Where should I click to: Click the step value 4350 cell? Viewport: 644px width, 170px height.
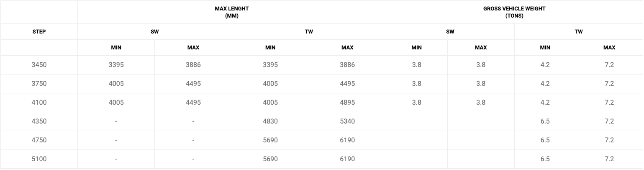click(x=39, y=121)
